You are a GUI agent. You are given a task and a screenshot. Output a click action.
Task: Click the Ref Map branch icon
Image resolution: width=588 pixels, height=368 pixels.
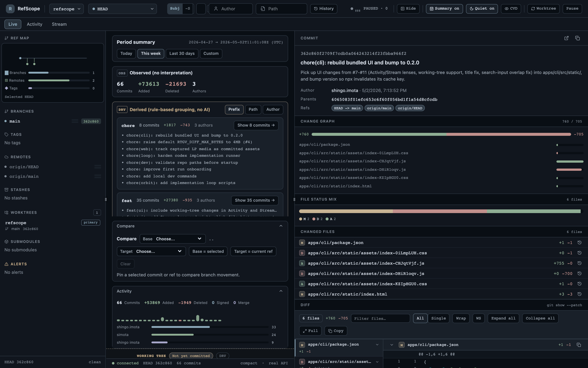[x=7, y=38]
